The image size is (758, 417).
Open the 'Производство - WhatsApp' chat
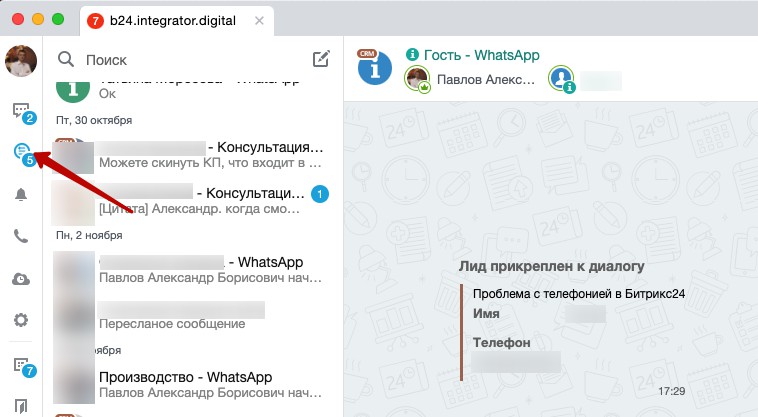click(x=192, y=385)
